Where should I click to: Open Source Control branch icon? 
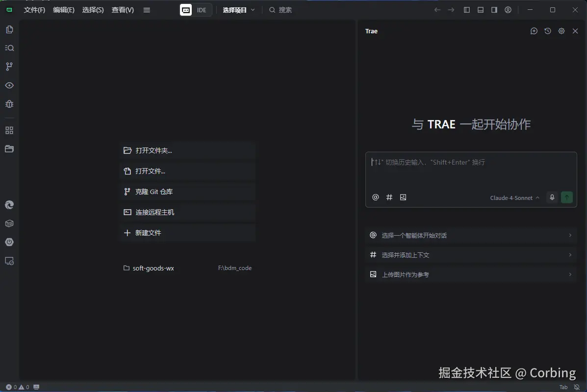click(x=9, y=67)
